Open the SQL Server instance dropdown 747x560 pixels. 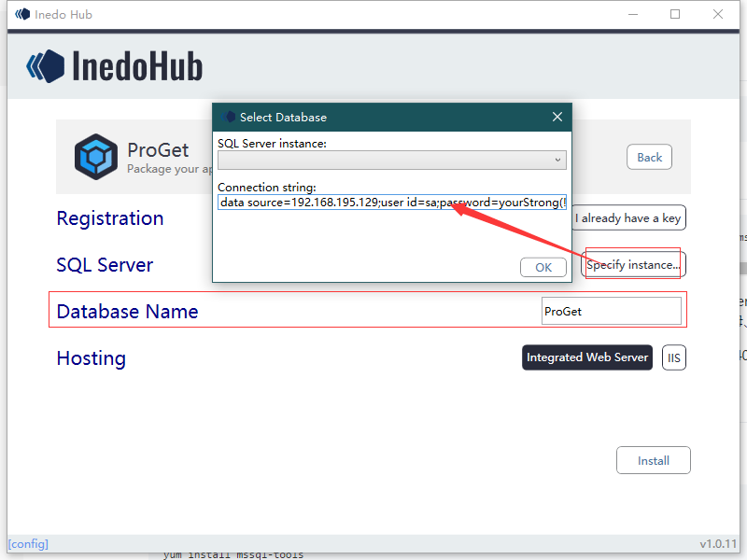[391, 160]
